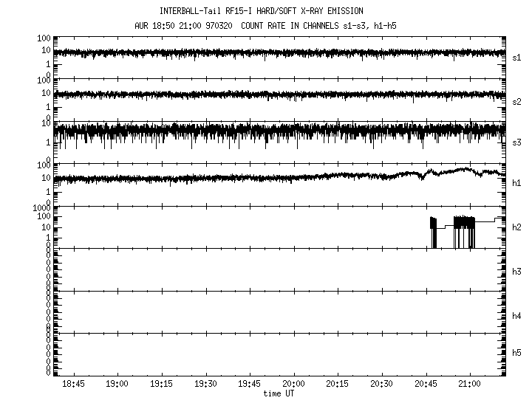This screenshot has width=532, height=406.
Task: Click the s2 channel label
Action: point(517,101)
